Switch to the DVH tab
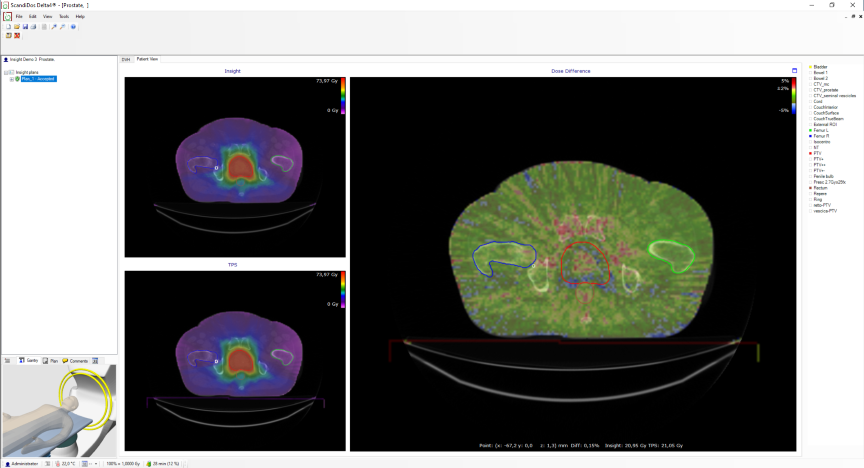This screenshot has width=864, height=468. click(126, 59)
